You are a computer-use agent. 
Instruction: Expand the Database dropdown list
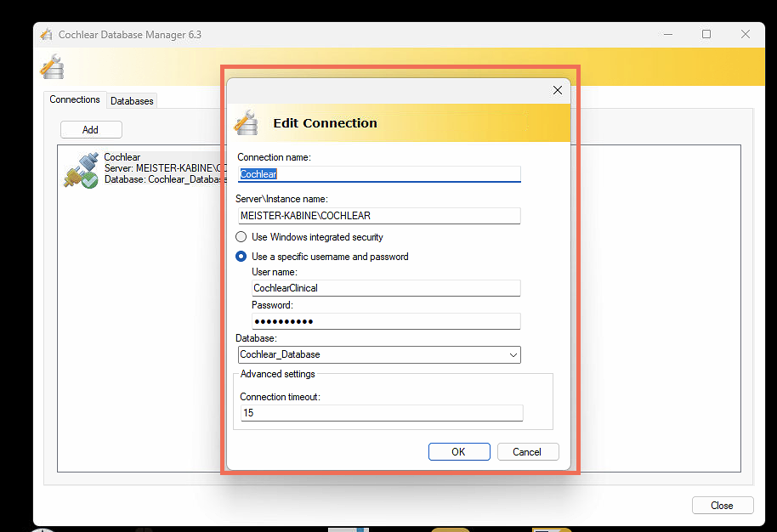point(513,354)
